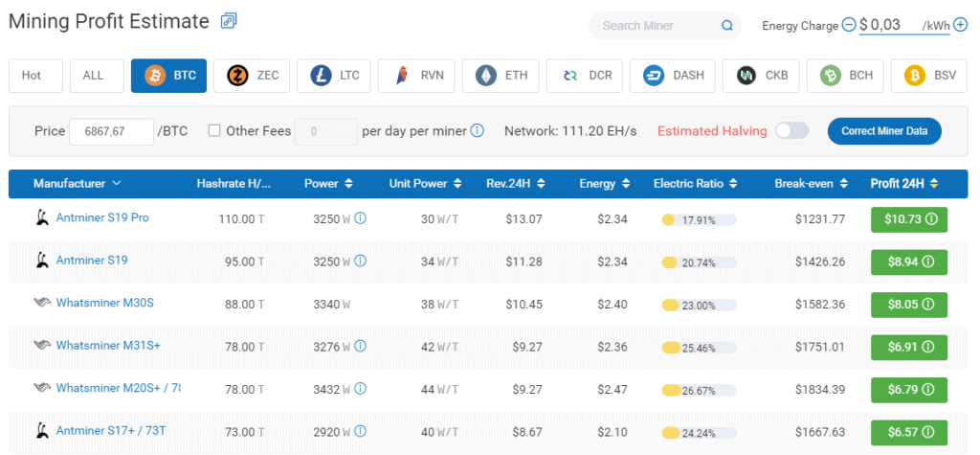The width and height of the screenshot is (980, 455).
Task: Switch to the BSV coin tab
Action: click(x=929, y=76)
